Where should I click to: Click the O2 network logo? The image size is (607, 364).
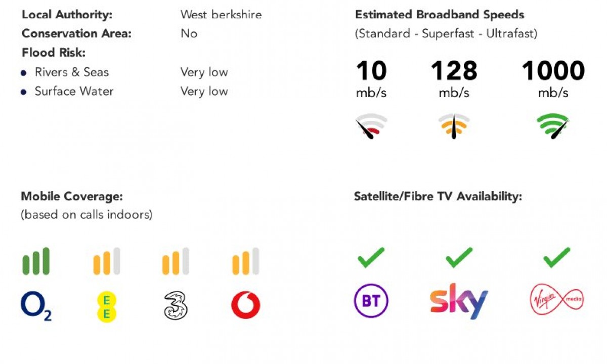coord(36,306)
